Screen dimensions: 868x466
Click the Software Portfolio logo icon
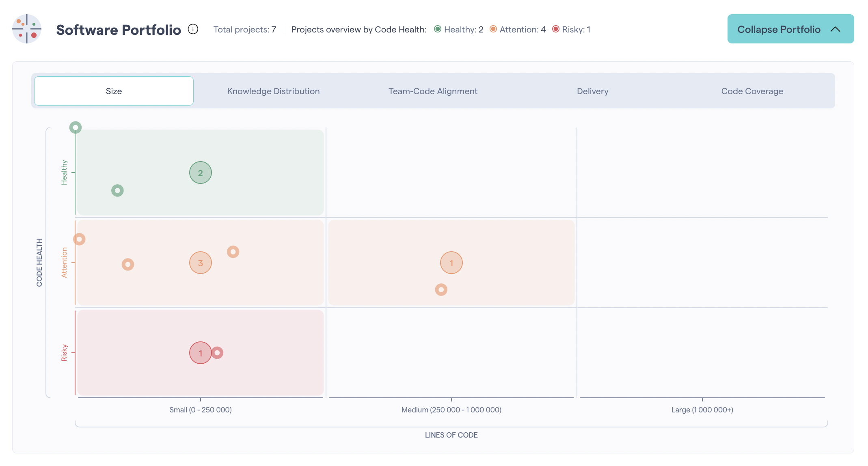(27, 29)
